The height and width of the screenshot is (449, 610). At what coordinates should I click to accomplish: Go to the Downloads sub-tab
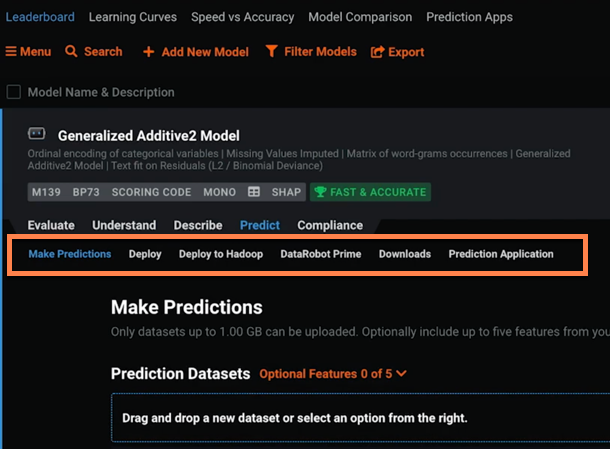pos(405,254)
